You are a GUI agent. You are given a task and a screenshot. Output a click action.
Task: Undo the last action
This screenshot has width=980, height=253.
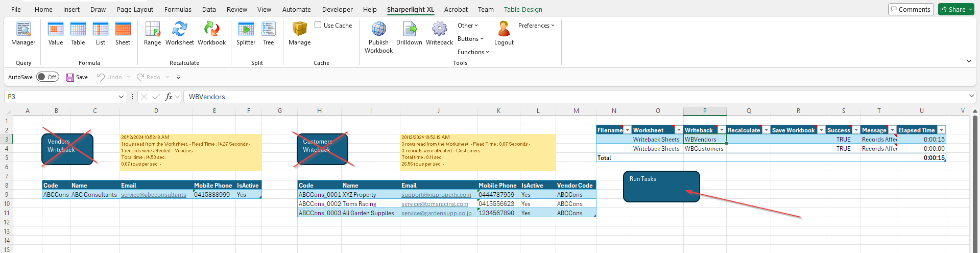(110, 77)
